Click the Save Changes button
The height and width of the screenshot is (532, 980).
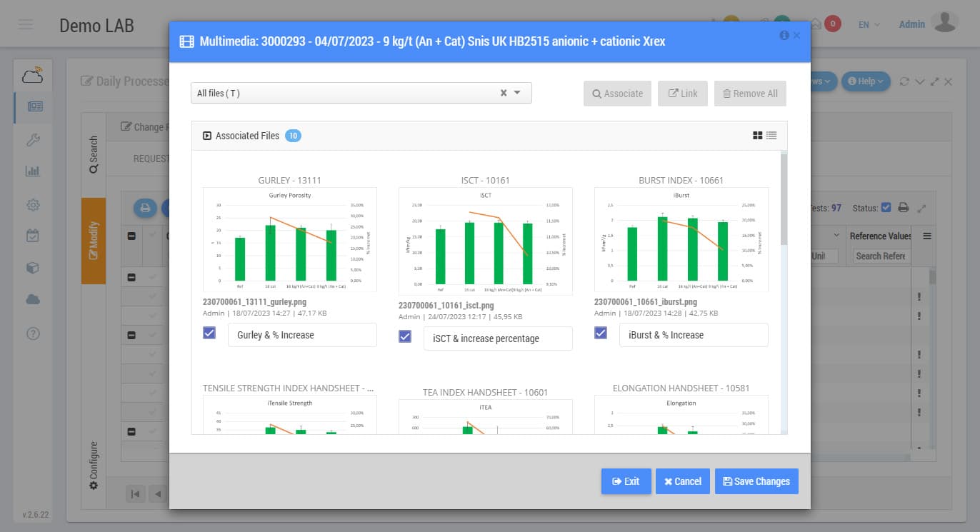pos(756,481)
